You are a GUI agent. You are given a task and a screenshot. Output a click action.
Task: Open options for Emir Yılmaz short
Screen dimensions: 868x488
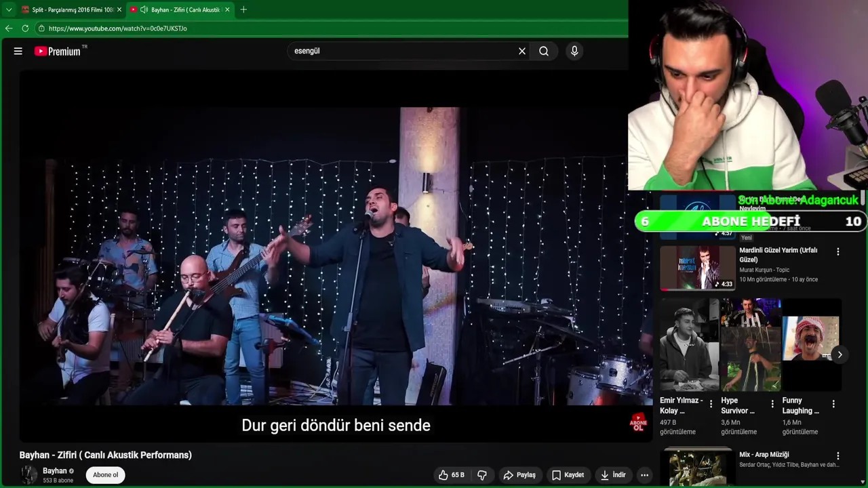pyautogui.click(x=711, y=404)
